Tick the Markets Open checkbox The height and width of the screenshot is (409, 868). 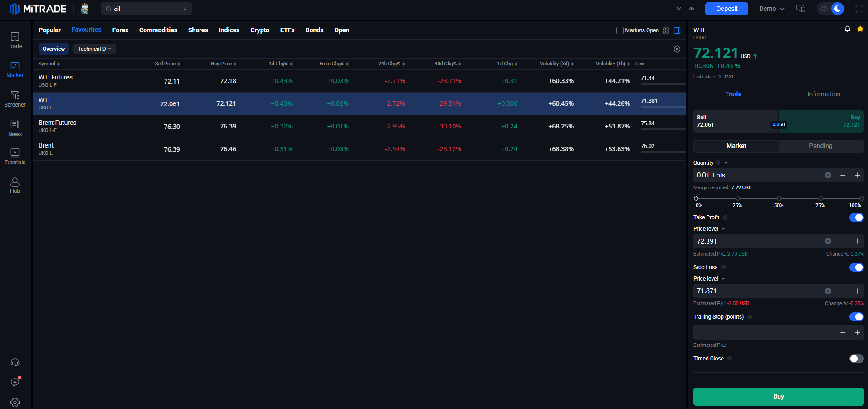coord(619,30)
